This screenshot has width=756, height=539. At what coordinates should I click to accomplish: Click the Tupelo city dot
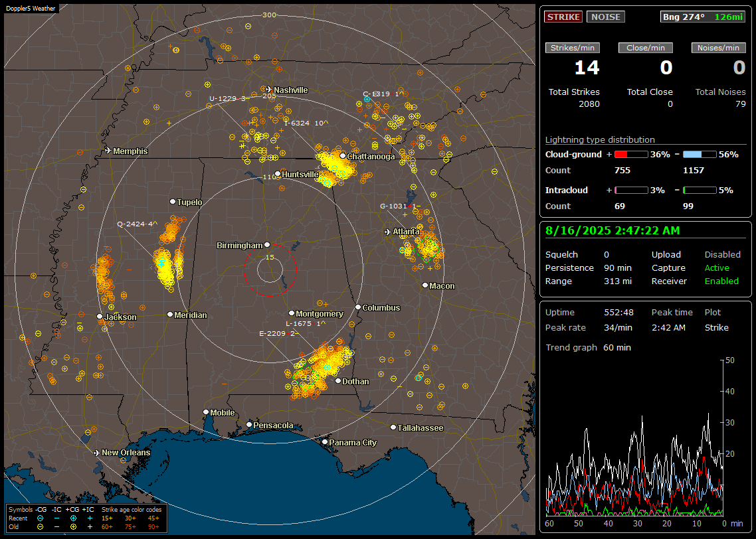click(173, 201)
